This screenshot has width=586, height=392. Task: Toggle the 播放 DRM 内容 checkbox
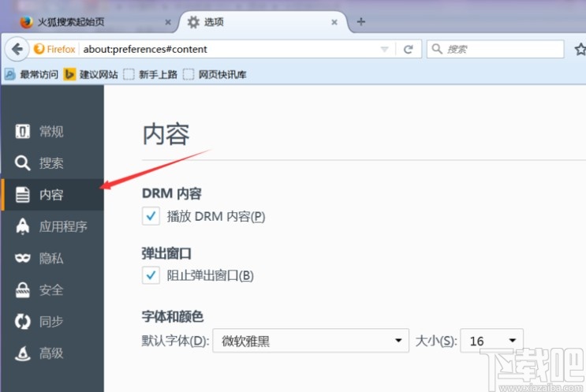point(151,216)
